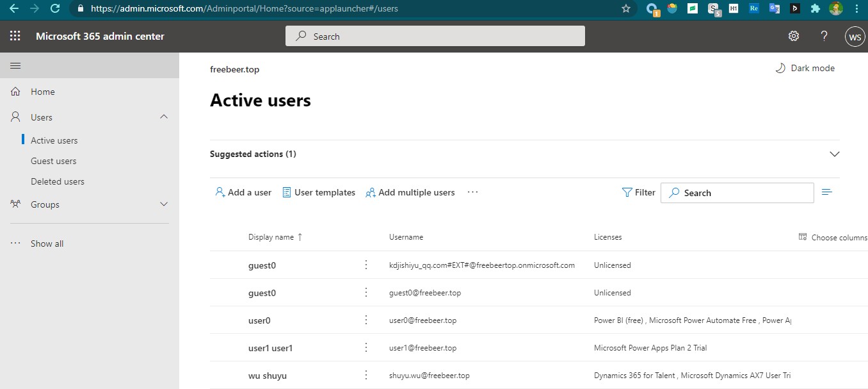
Task: Open more actions for guest0@freebeer.top row
Action: point(366,292)
